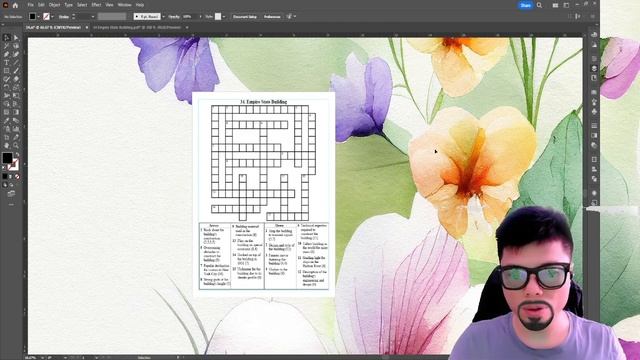Open the Align panel icon
Screen dimensions: 640x360
[594, 169]
